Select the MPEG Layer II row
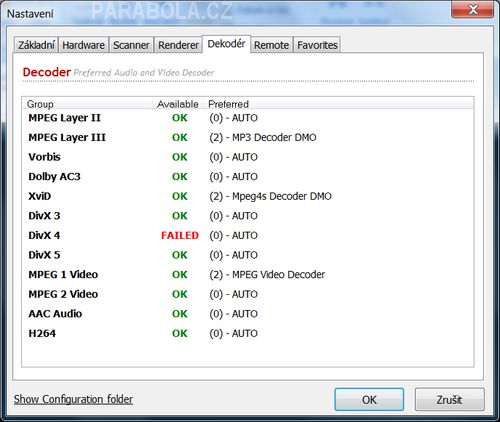Viewport: 500px width, 422px height. pyautogui.click(x=248, y=118)
